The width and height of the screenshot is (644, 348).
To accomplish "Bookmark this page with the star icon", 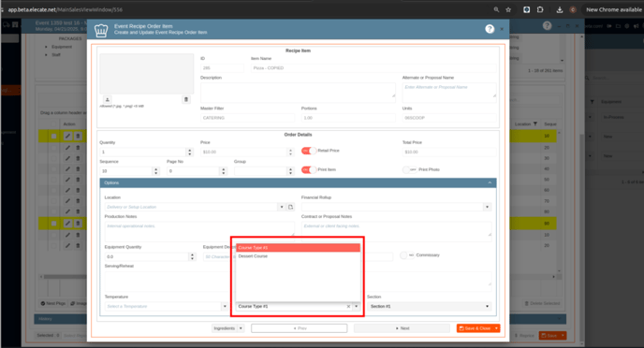I will pos(508,9).
